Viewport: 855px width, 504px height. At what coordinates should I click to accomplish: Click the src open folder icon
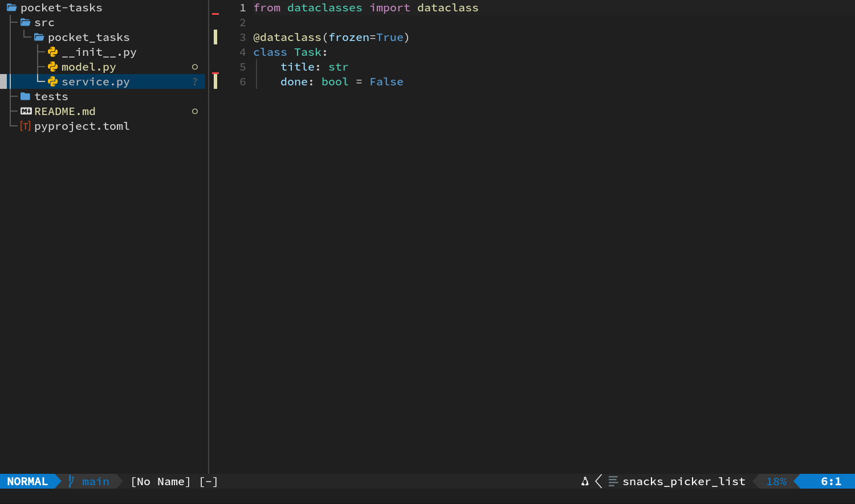click(25, 23)
